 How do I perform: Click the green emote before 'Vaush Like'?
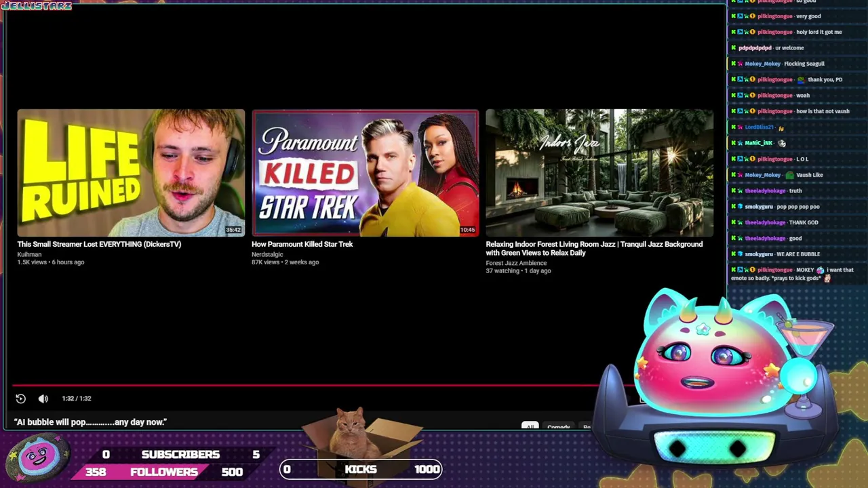790,175
